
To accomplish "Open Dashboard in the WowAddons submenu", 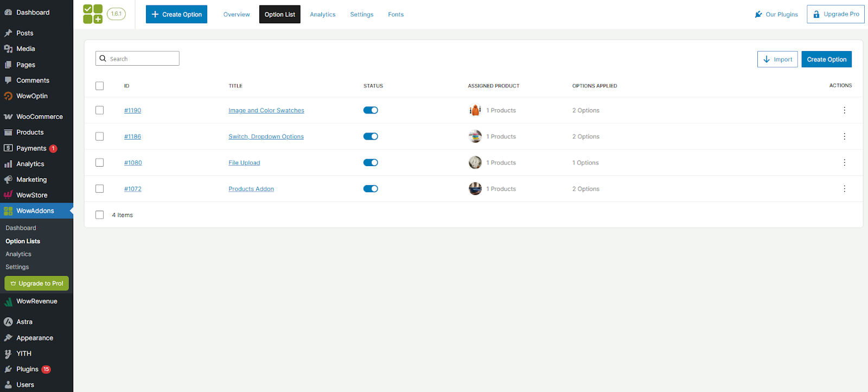I will pyautogui.click(x=21, y=228).
